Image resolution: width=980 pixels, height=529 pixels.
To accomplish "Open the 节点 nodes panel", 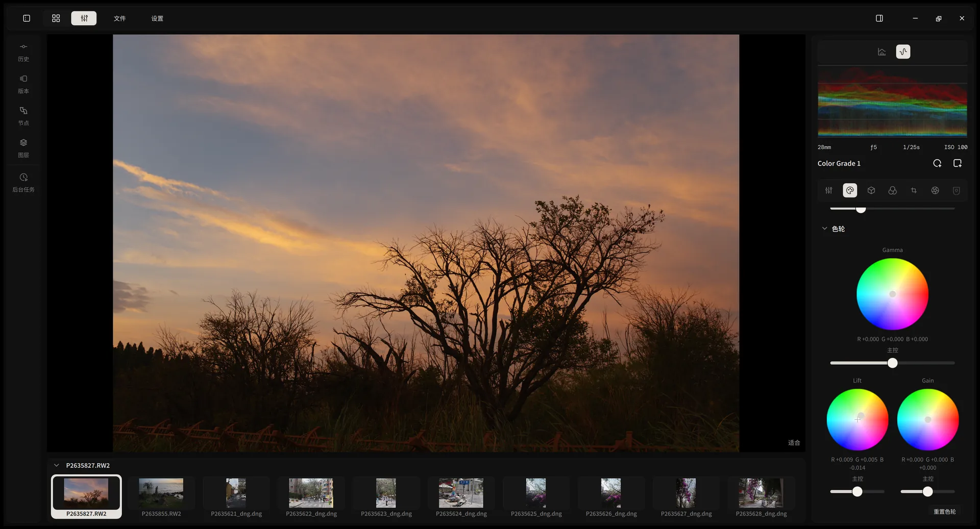I will tap(23, 116).
